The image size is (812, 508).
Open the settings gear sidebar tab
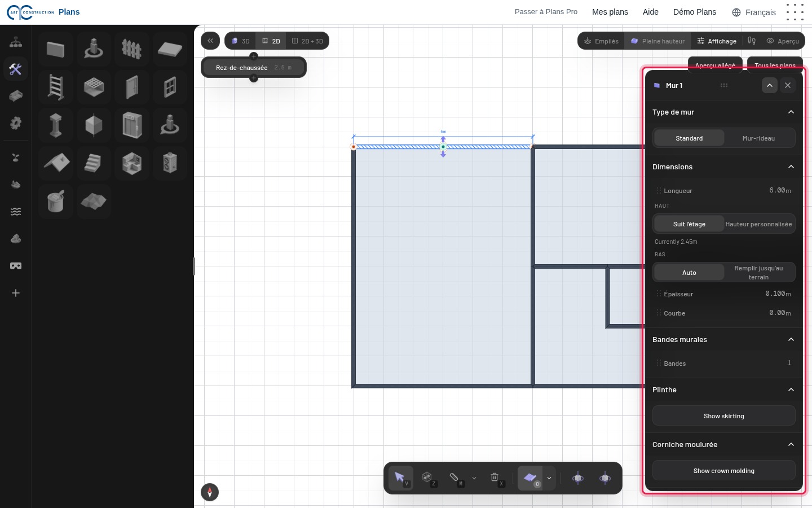pos(16,123)
